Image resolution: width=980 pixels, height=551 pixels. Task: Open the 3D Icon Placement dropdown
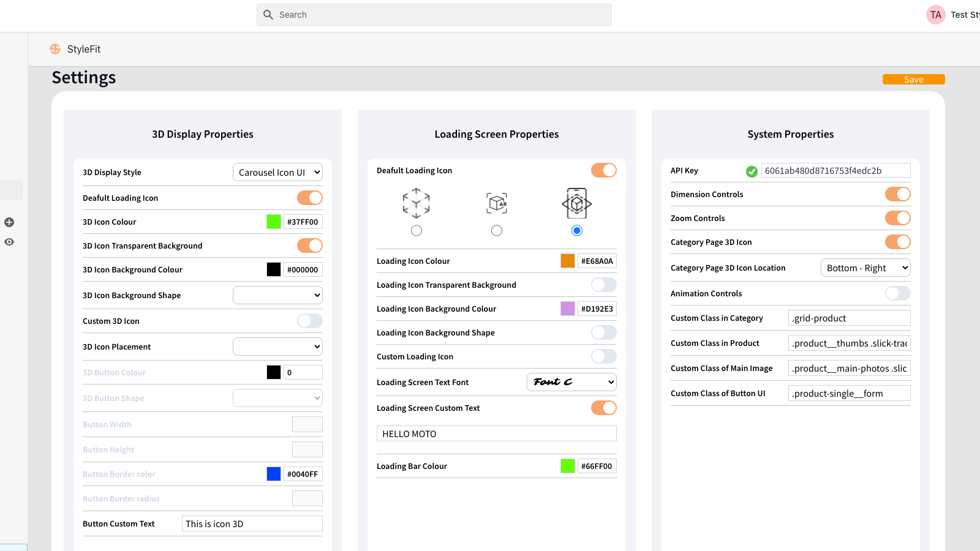tap(277, 347)
